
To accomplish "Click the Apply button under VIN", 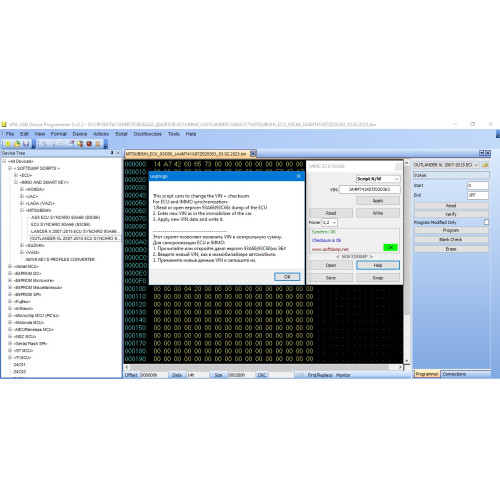I will point(378,201).
